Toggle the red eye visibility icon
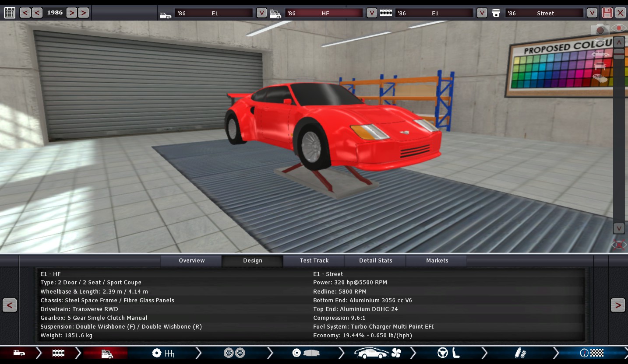 (x=619, y=28)
